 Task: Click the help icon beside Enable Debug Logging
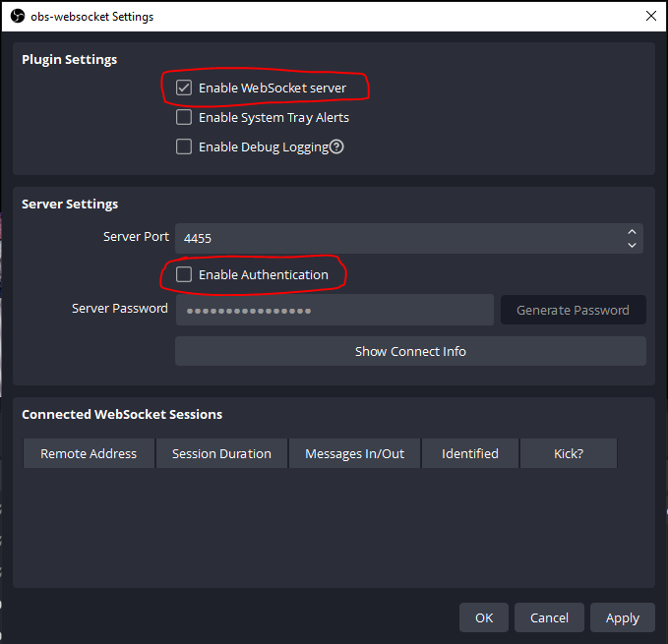pos(336,147)
